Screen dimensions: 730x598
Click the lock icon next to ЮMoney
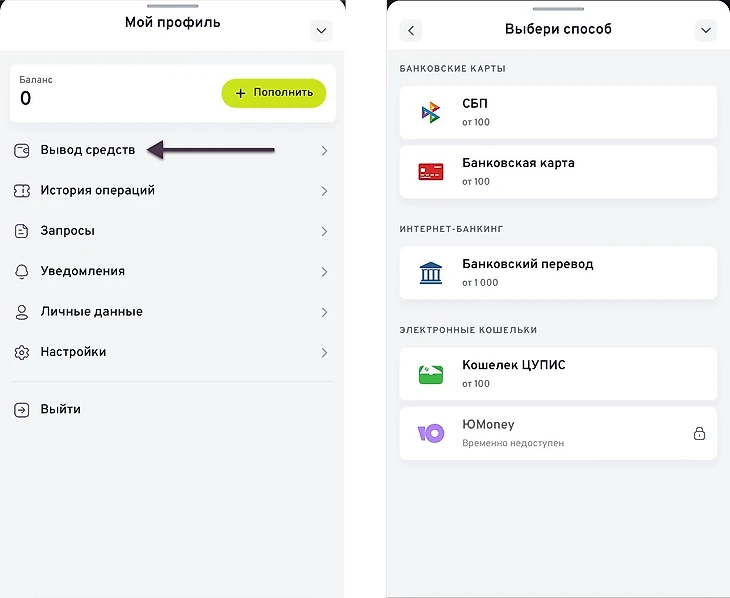(x=699, y=433)
